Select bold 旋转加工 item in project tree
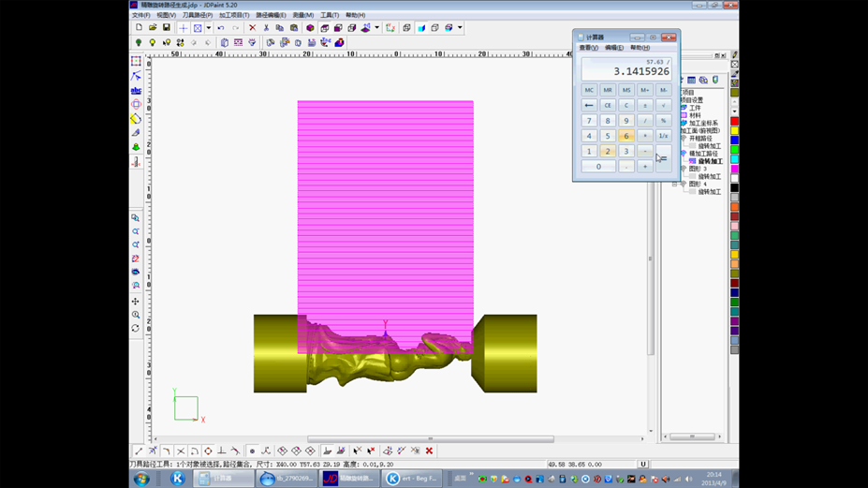 711,161
